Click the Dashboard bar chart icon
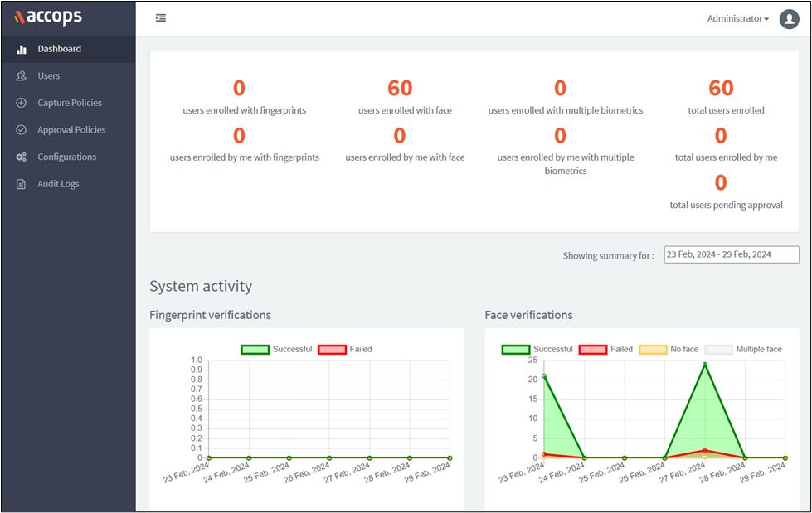 22,50
